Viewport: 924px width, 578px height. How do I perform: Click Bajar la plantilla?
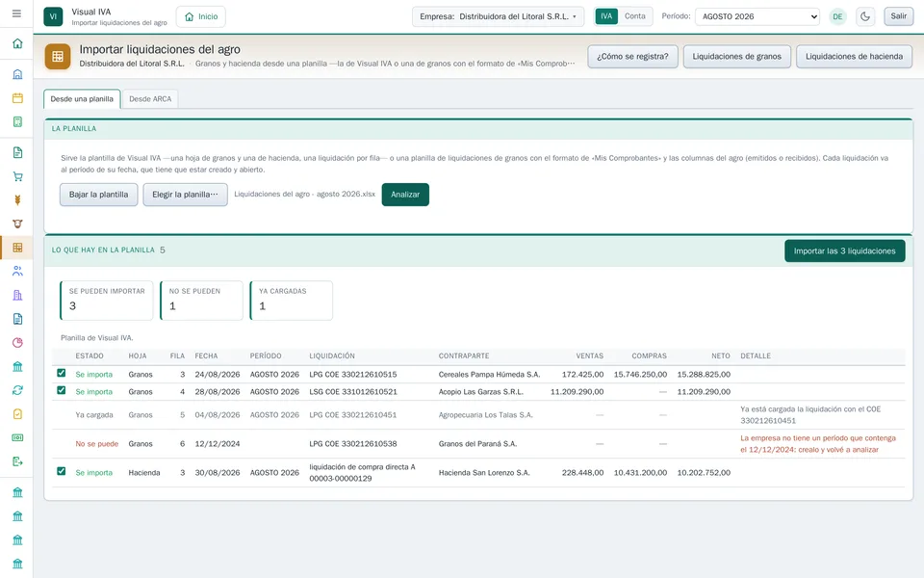[x=98, y=195]
